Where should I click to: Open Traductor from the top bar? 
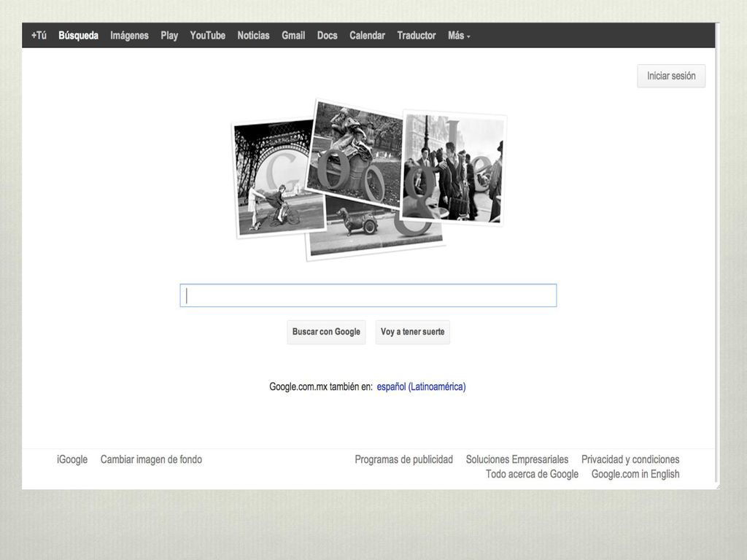point(416,36)
